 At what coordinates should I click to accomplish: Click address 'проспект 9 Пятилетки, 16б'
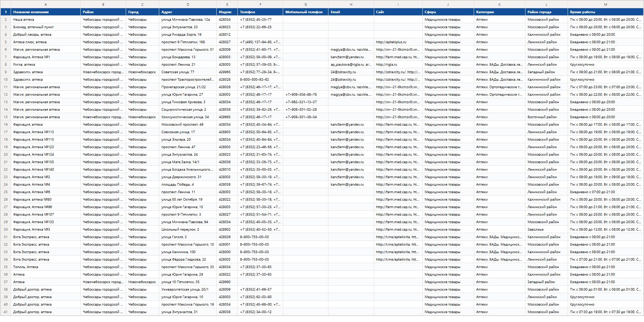pyautogui.click(x=188, y=42)
